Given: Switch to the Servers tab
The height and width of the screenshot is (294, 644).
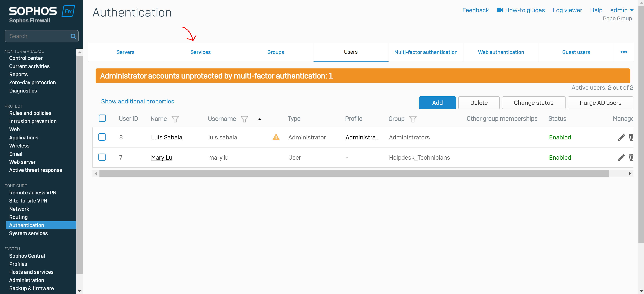Looking at the screenshot, I should (126, 52).
